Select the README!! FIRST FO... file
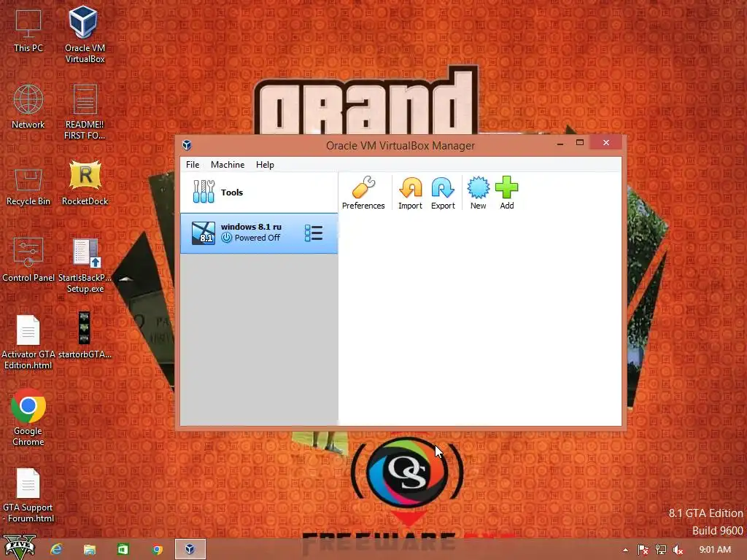The image size is (747, 560). click(x=85, y=112)
